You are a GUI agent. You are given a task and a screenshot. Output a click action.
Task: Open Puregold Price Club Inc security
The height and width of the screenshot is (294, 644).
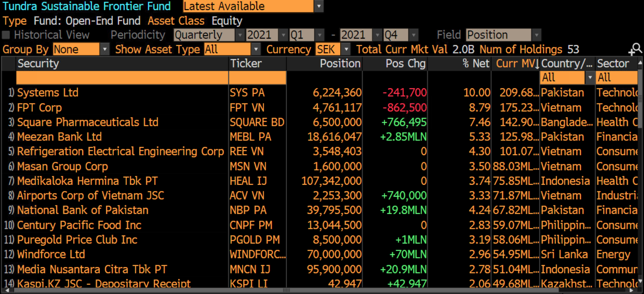[x=77, y=240]
